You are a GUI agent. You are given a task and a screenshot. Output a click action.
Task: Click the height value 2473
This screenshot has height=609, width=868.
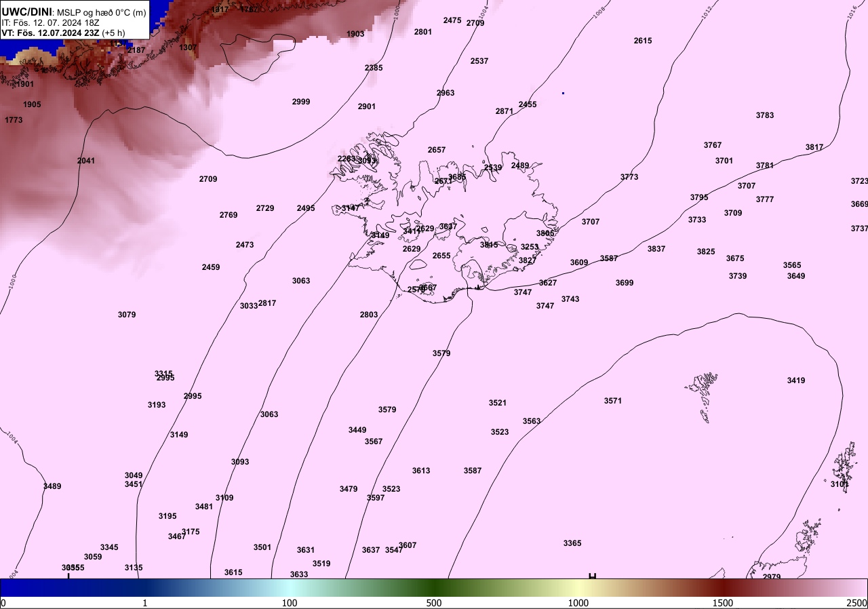[245, 245]
